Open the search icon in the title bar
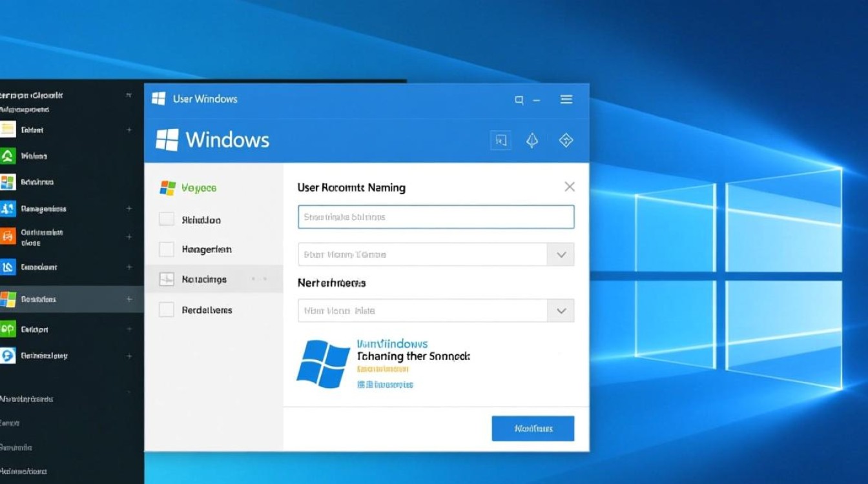This screenshot has height=484, width=868. [519, 100]
